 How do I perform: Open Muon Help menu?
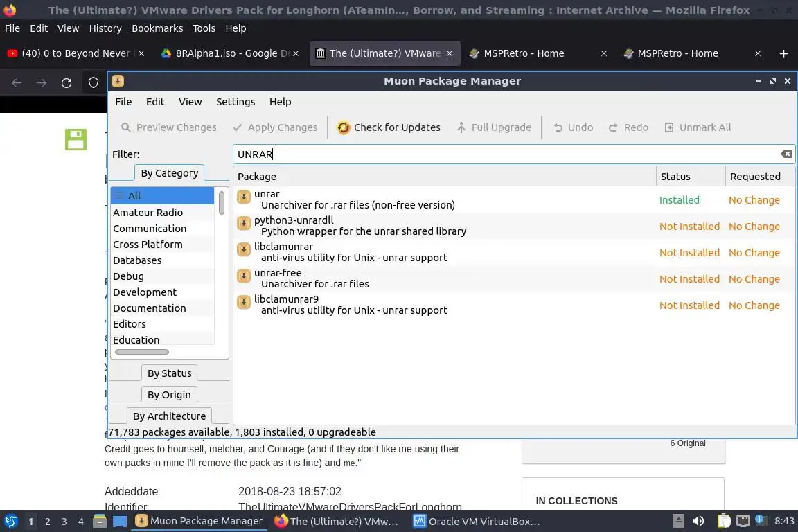[281, 102]
